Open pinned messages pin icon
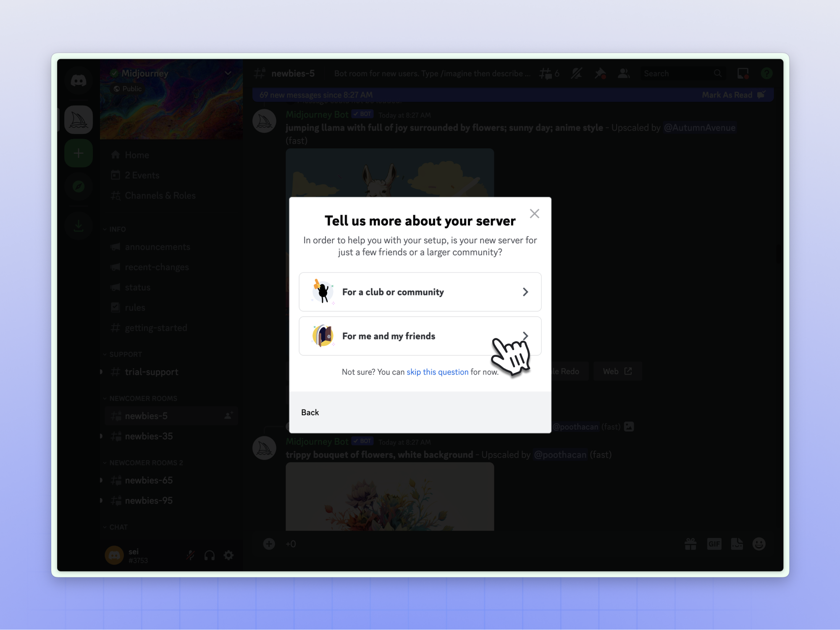 [600, 74]
